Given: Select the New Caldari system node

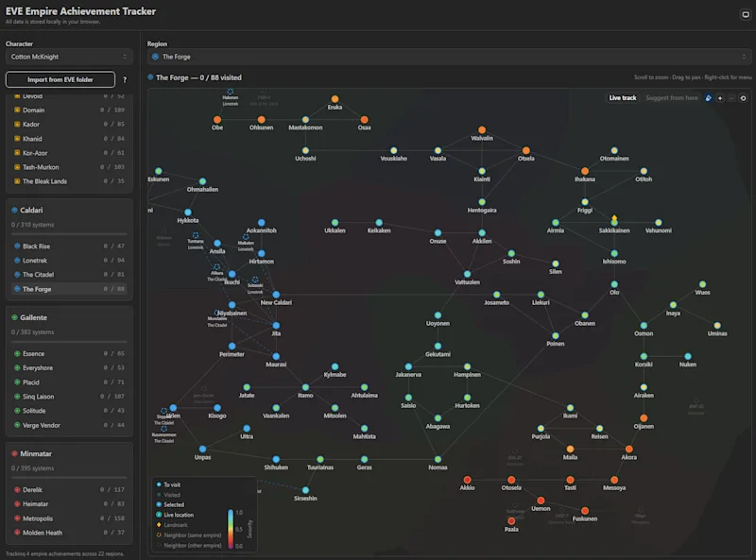Looking at the screenshot, I should click(x=276, y=295).
